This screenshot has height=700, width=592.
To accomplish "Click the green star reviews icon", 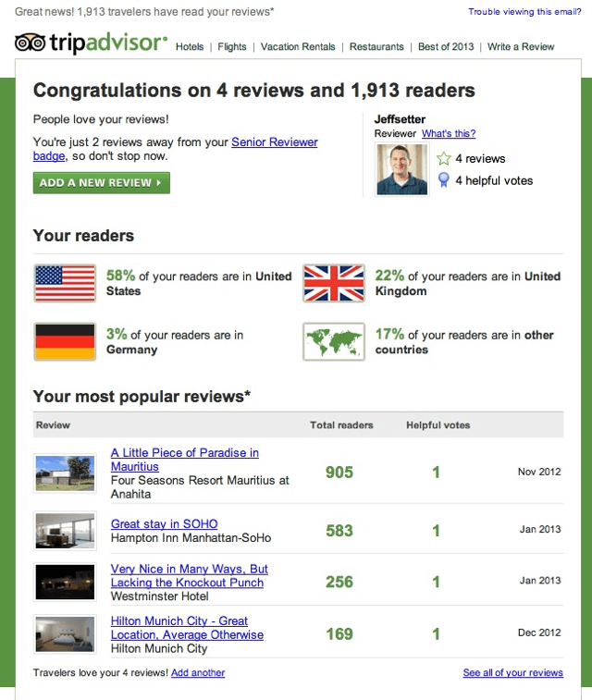I will click(x=443, y=158).
